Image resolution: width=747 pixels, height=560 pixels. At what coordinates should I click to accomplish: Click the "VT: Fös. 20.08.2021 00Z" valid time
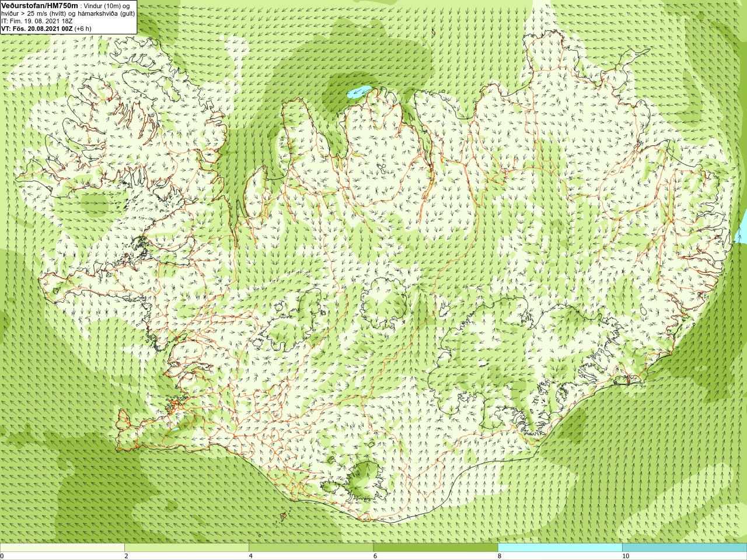coord(37,28)
